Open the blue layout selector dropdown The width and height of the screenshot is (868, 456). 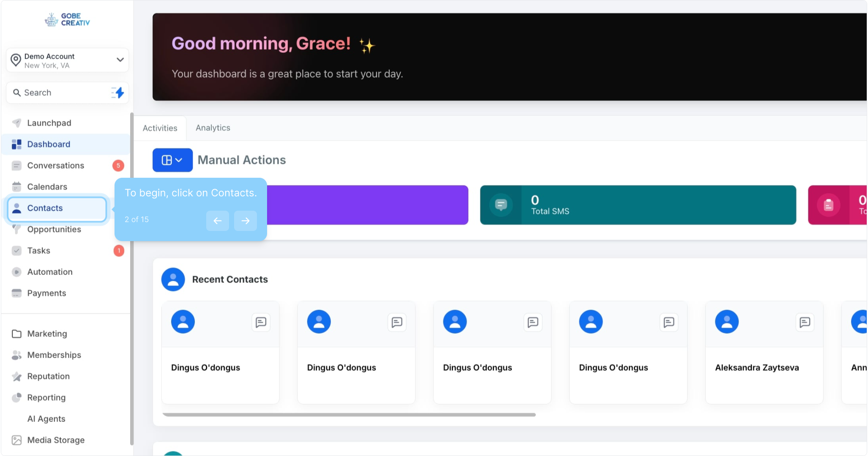tap(172, 160)
